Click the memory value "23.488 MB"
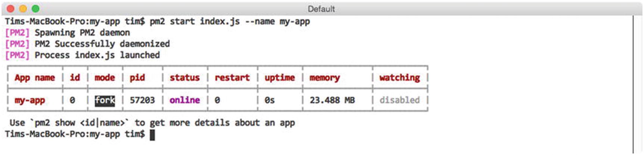 (332, 100)
